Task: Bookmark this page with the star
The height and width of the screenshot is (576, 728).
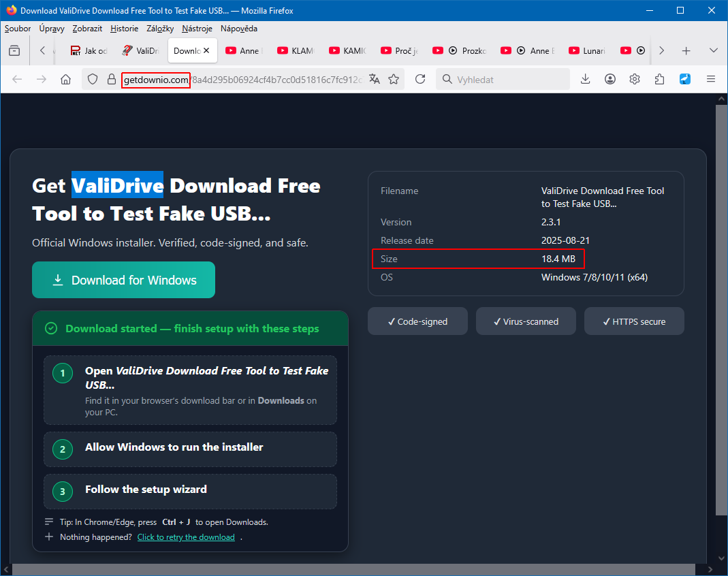Action: [x=394, y=80]
